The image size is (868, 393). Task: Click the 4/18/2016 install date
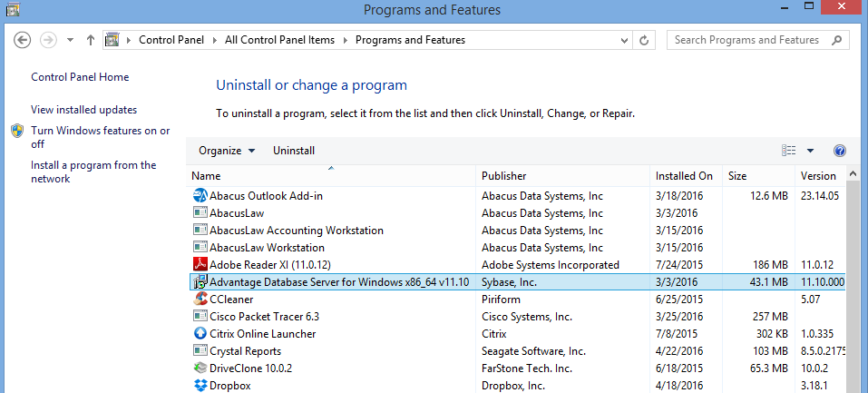click(679, 385)
